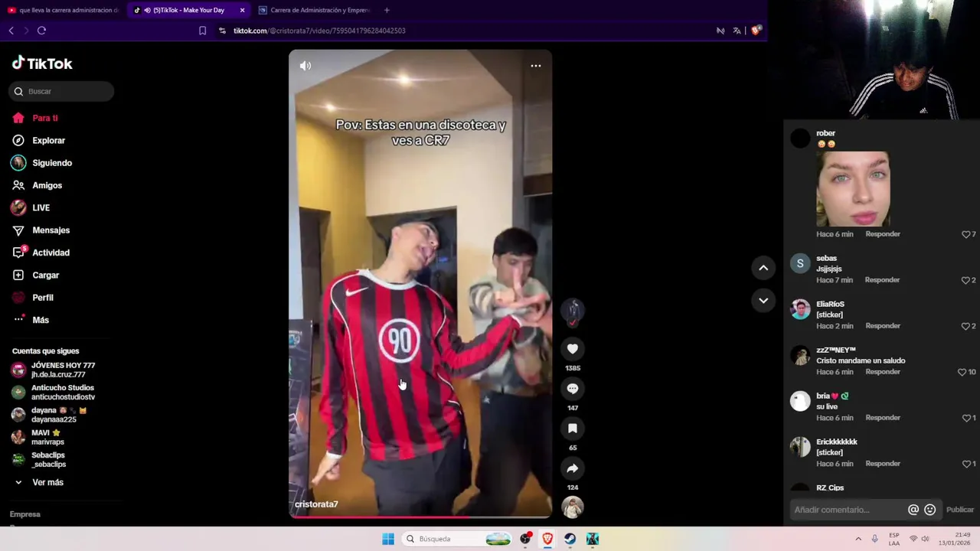Open emoji picker in comment box
This screenshot has width=980, height=551.
tap(930, 510)
